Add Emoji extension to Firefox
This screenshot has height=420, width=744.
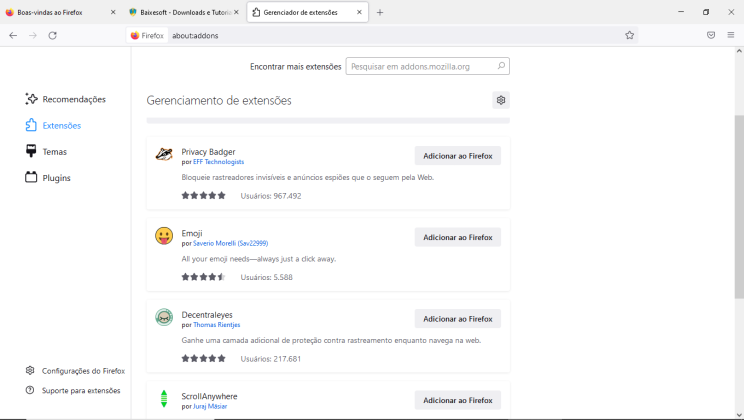458,237
